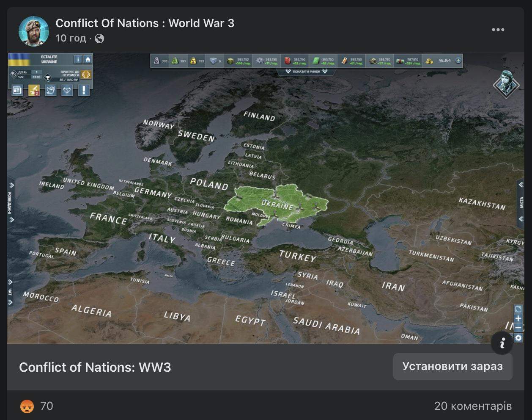This screenshot has width=532, height=420.
Task: Click the zoom-in plus control
Action: point(518,318)
